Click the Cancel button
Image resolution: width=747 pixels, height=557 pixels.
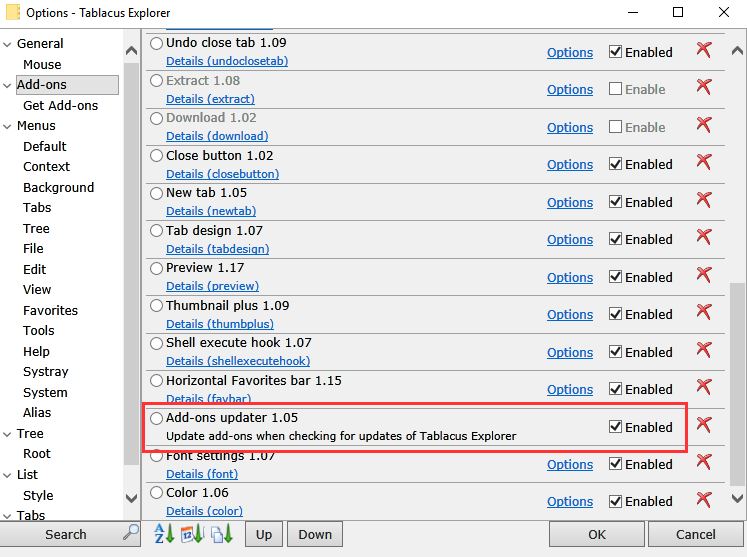pos(696,534)
